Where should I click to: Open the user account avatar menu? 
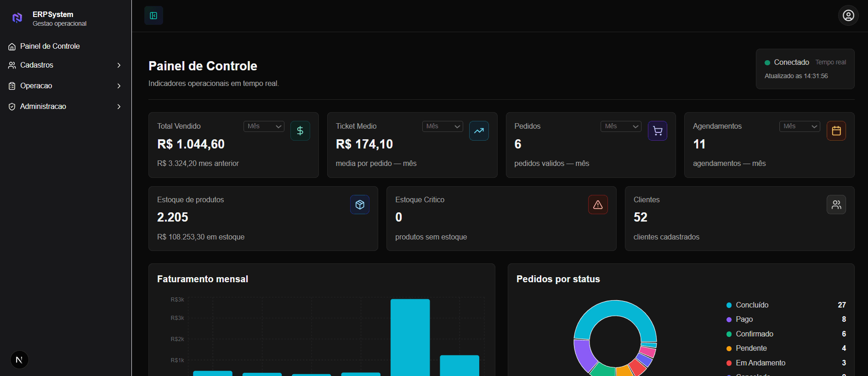click(x=848, y=16)
